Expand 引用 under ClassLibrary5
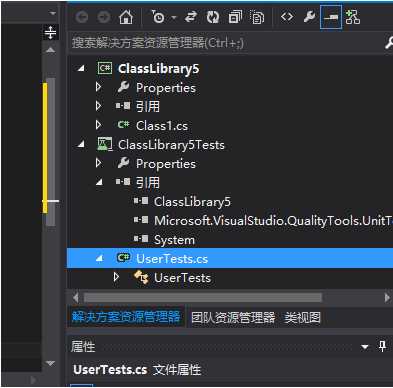393x388 pixels. coord(98,106)
